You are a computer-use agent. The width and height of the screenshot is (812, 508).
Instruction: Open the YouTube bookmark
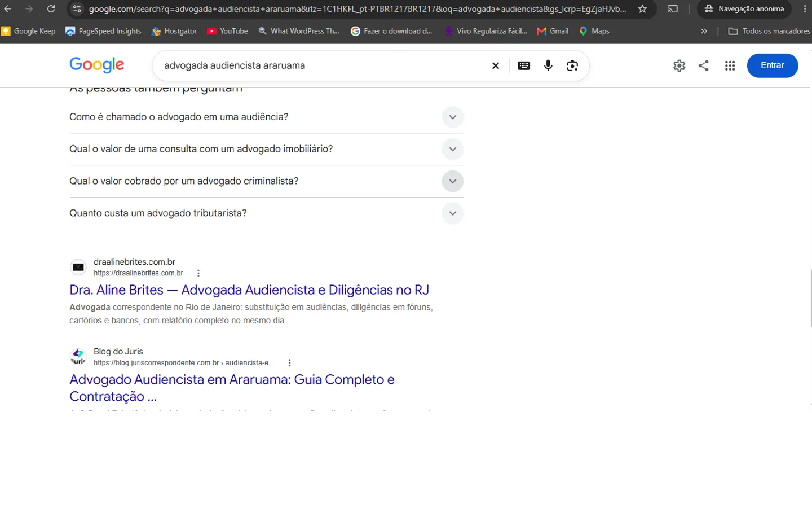227,31
